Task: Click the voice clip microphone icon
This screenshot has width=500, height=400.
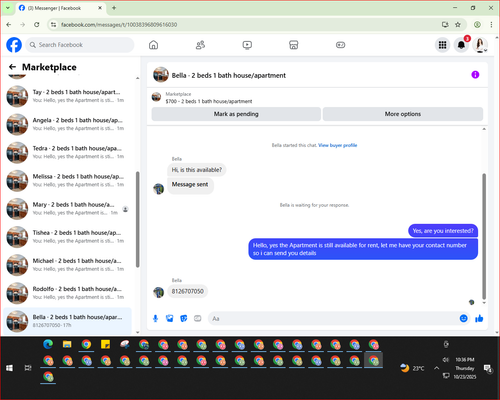Action: (x=155, y=318)
